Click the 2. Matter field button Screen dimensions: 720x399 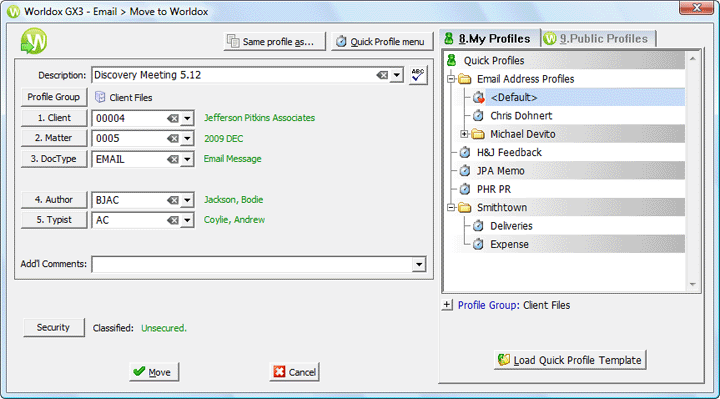click(54, 138)
